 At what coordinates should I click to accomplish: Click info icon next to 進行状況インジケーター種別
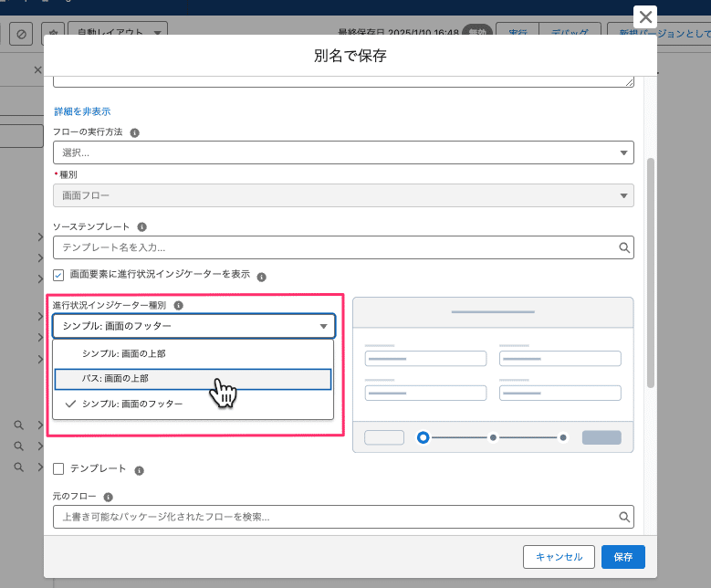click(x=179, y=305)
